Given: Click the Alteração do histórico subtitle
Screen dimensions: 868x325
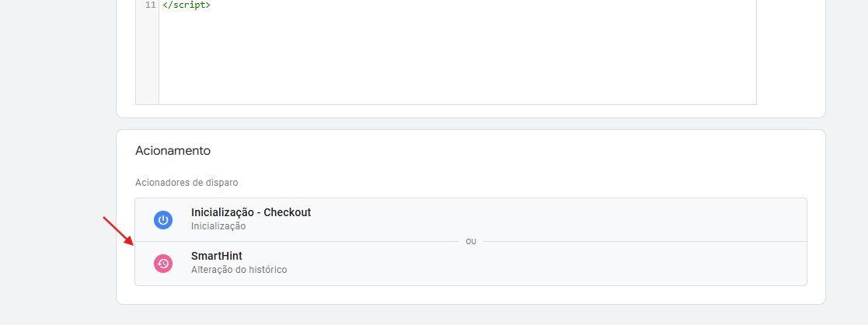Looking at the screenshot, I should coord(239,271).
